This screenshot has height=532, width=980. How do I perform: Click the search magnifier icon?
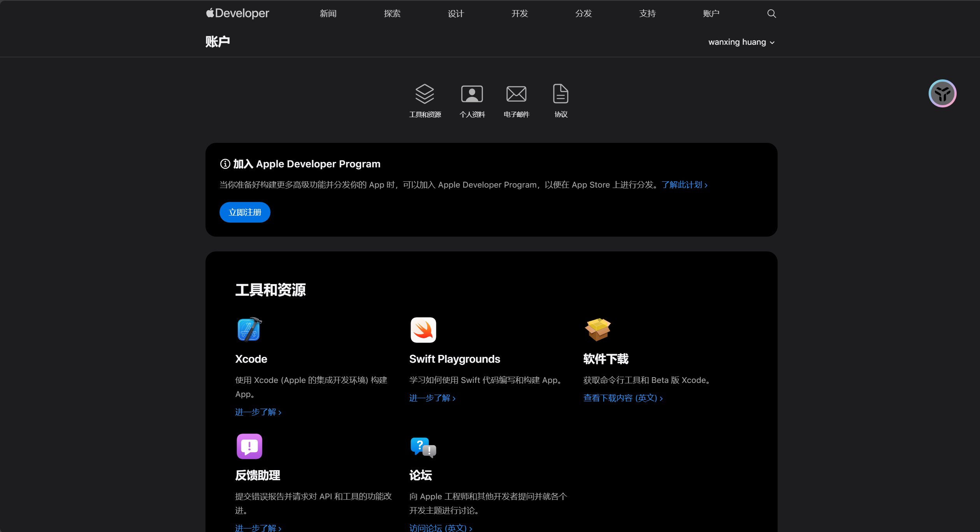(771, 14)
